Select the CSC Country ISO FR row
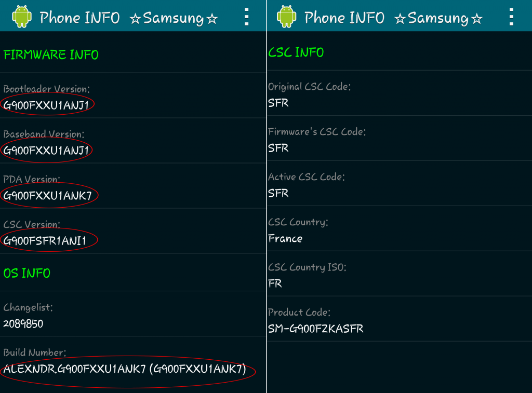Image resolution: width=532 pixels, height=393 pixels. [400, 274]
